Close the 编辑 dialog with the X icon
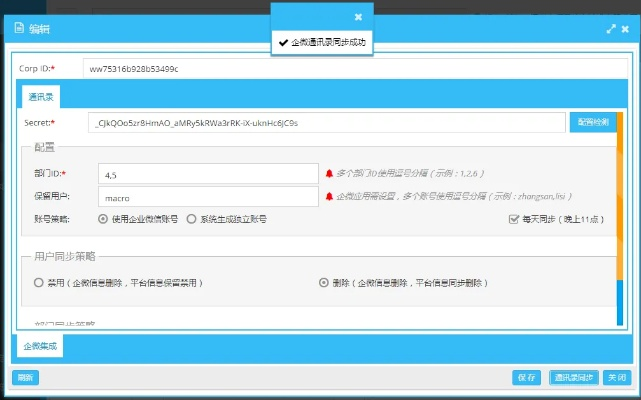This screenshot has height=400, width=641. pos(625,30)
